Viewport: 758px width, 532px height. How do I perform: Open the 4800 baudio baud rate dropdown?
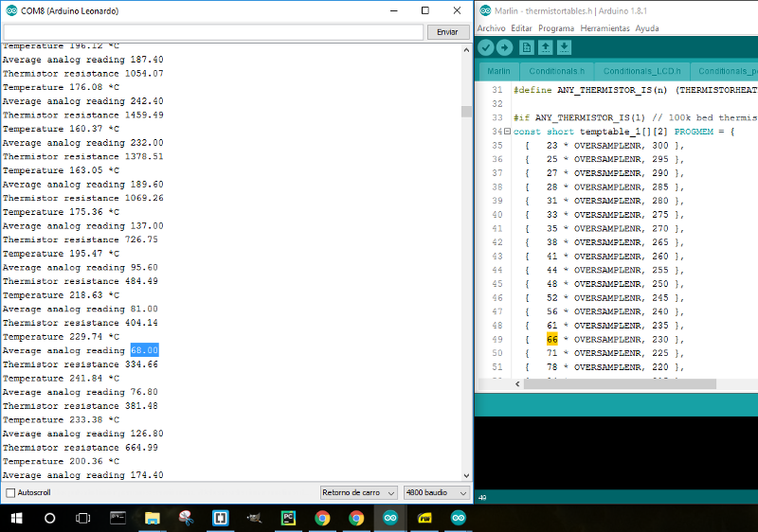pyautogui.click(x=437, y=493)
